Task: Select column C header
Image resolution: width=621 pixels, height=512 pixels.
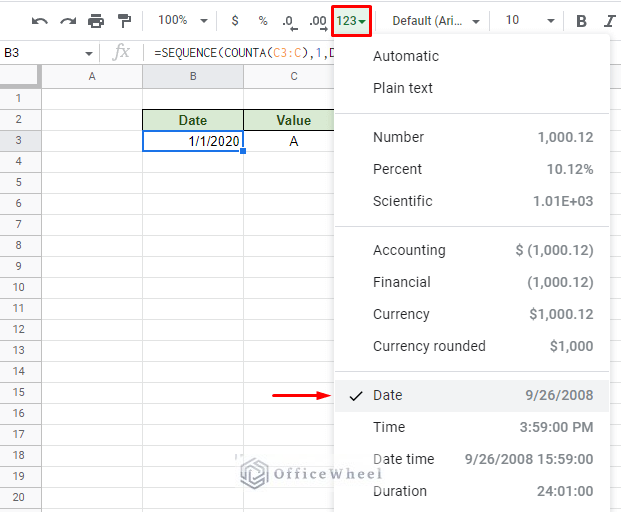Action: [x=289, y=76]
